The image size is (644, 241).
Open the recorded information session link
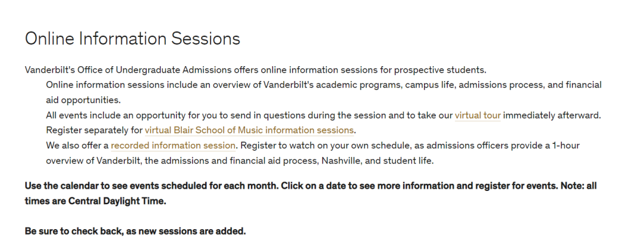pos(173,146)
